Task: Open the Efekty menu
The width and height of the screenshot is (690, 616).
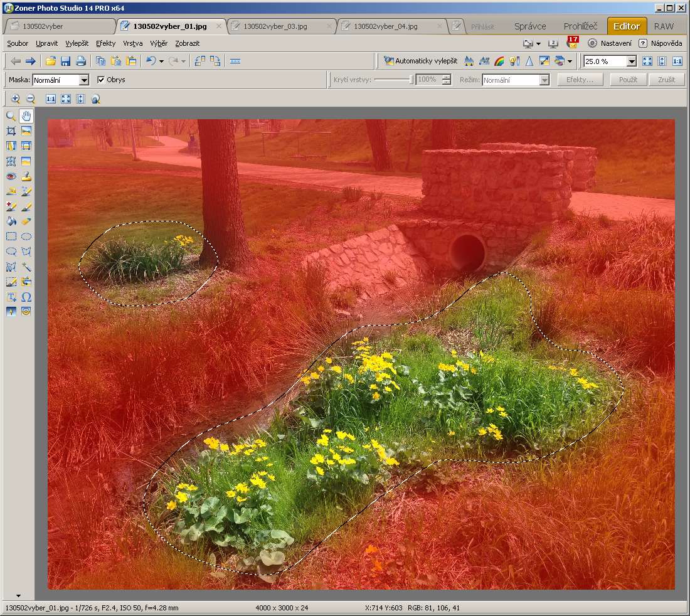Action: click(105, 44)
